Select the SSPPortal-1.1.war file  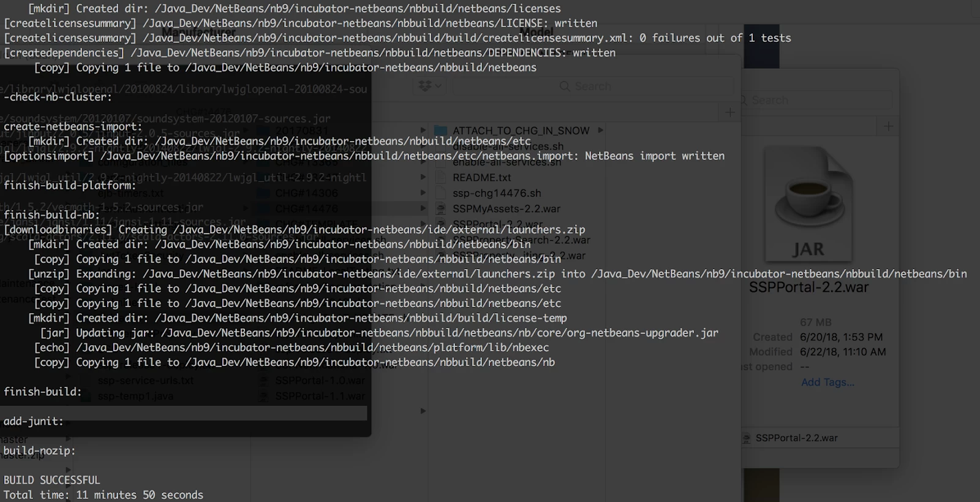pyautogui.click(x=320, y=396)
